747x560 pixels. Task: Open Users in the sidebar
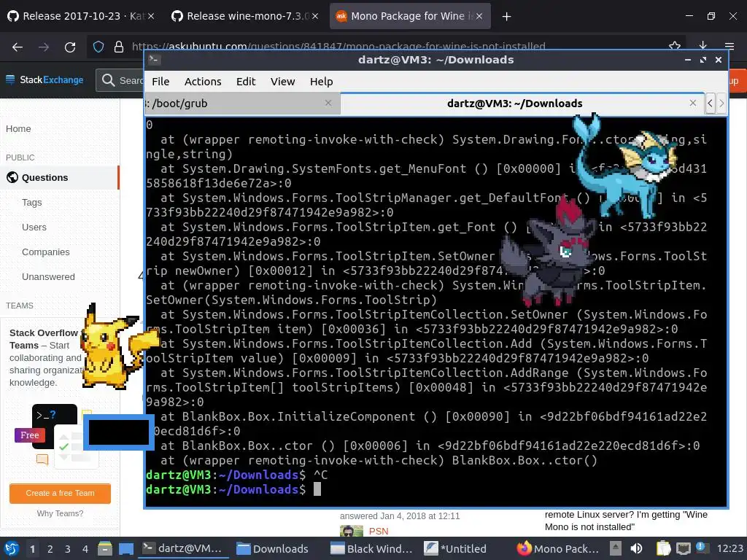tap(34, 227)
